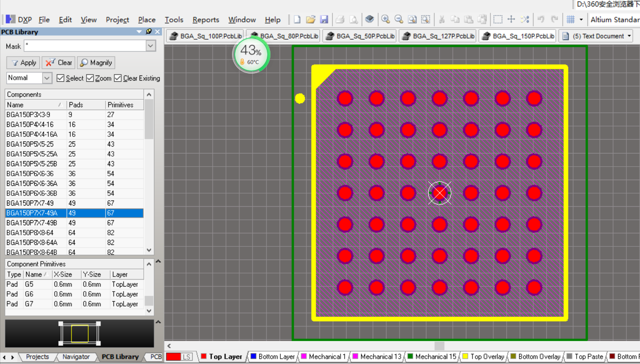Click the Move Selection cross-arrows icon
Screen dimensions: 640x364
pos(511,19)
